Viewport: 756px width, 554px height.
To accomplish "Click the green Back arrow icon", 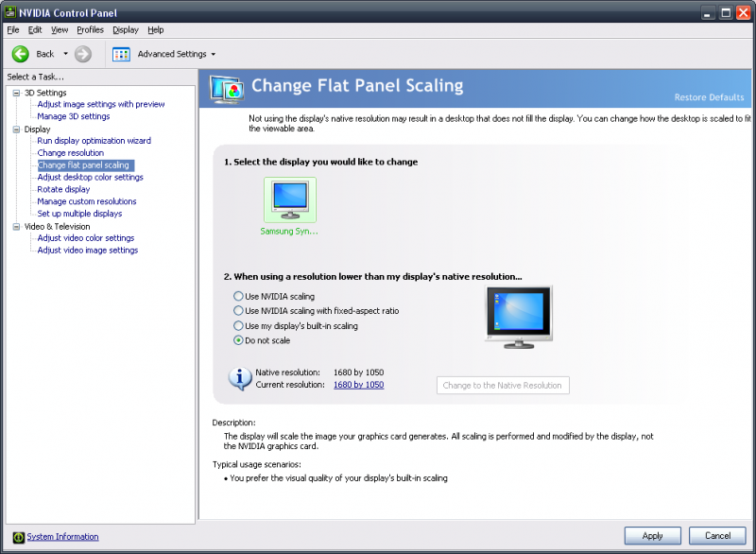I will pyautogui.click(x=20, y=54).
